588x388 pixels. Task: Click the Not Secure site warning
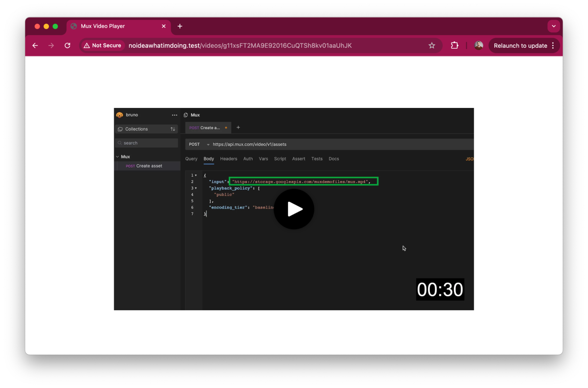pos(103,46)
